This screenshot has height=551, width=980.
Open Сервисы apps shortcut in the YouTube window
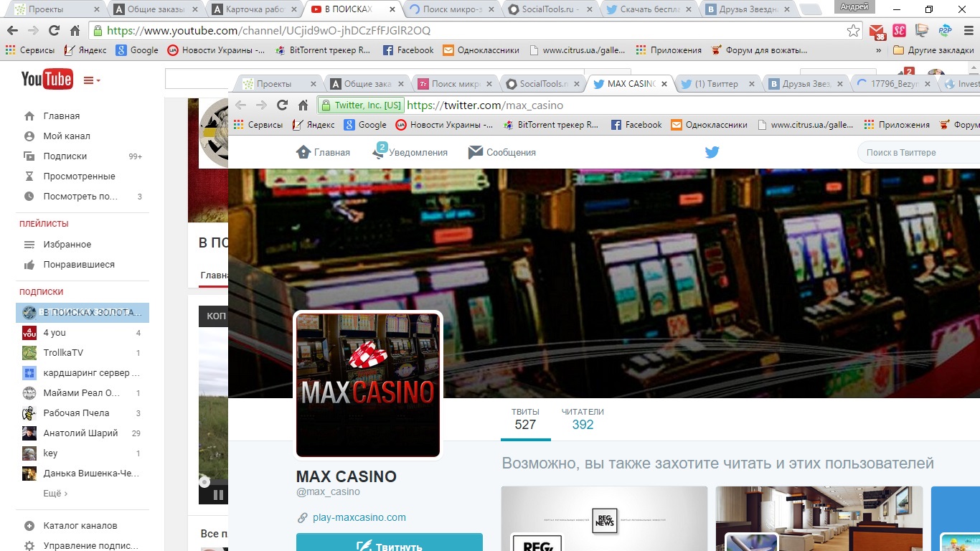point(30,50)
